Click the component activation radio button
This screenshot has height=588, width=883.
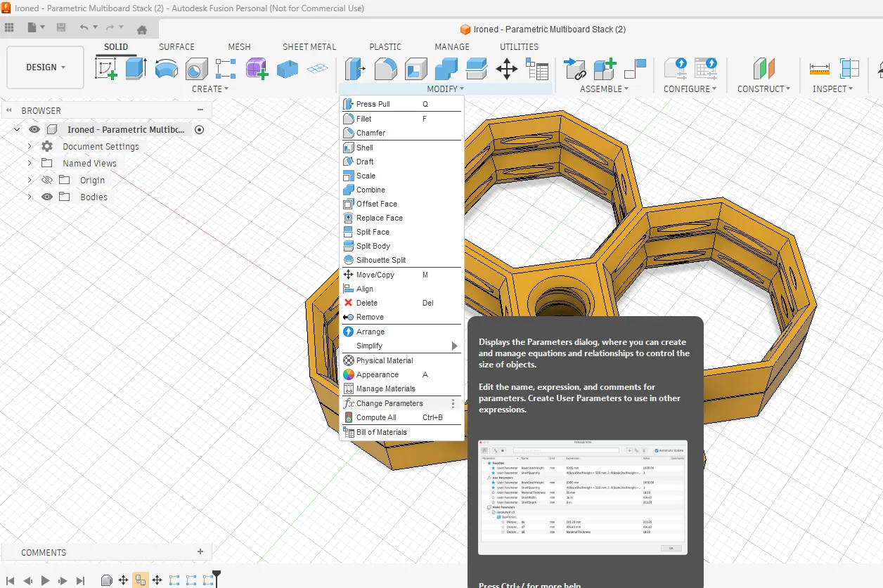199,129
